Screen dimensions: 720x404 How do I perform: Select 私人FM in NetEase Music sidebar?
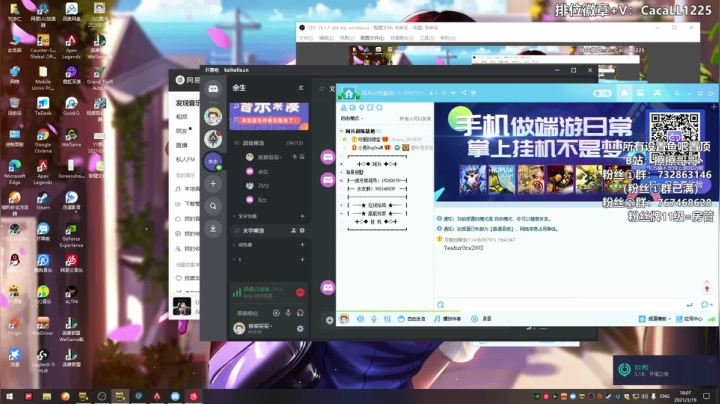[x=186, y=159]
